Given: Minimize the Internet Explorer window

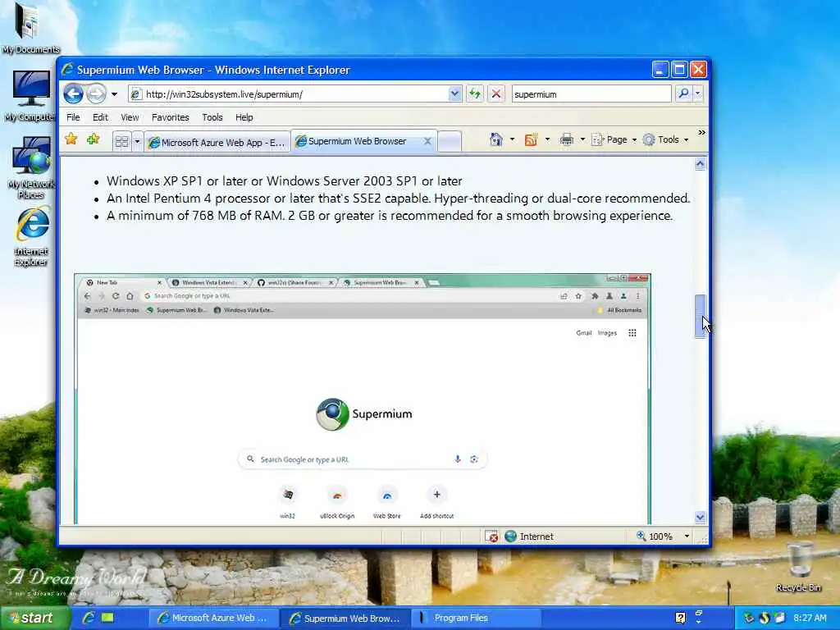Looking at the screenshot, I should [x=660, y=70].
